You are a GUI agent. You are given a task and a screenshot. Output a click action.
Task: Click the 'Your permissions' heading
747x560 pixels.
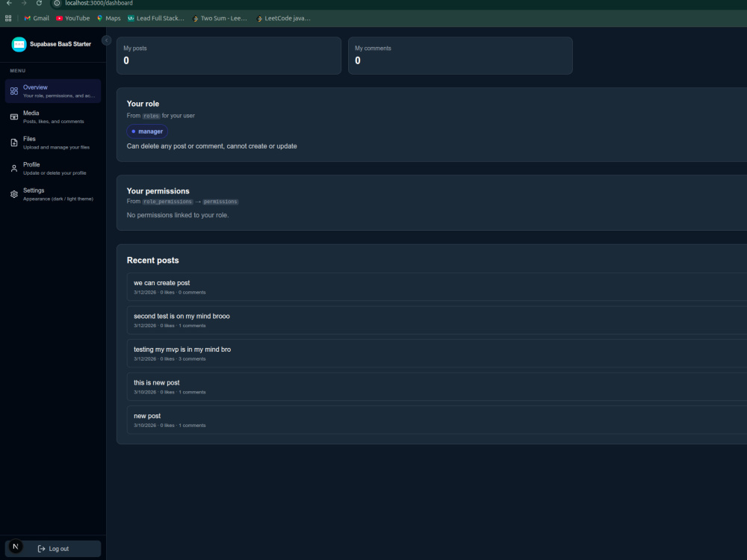[x=158, y=191]
